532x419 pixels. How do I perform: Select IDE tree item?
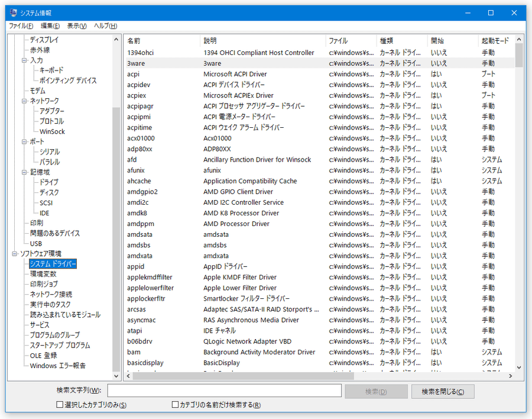coord(44,213)
